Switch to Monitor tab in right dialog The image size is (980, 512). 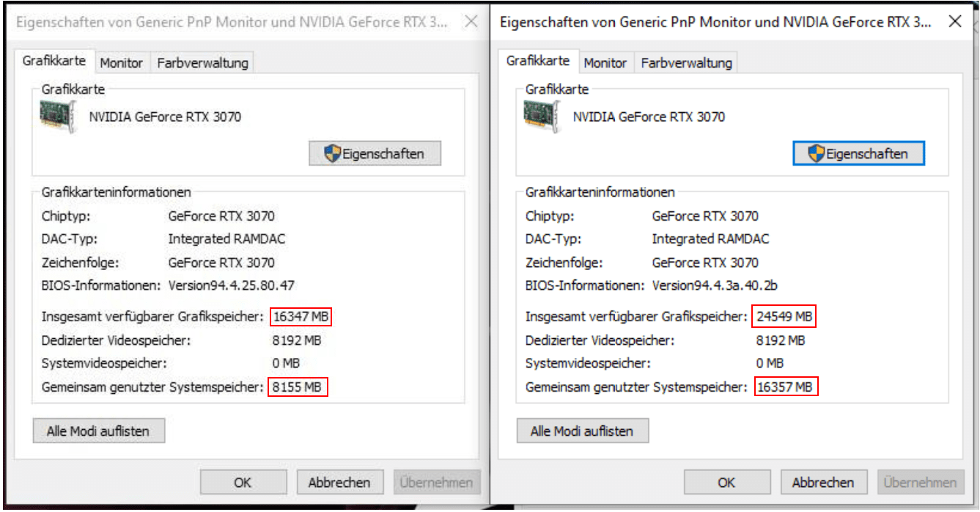(605, 63)
